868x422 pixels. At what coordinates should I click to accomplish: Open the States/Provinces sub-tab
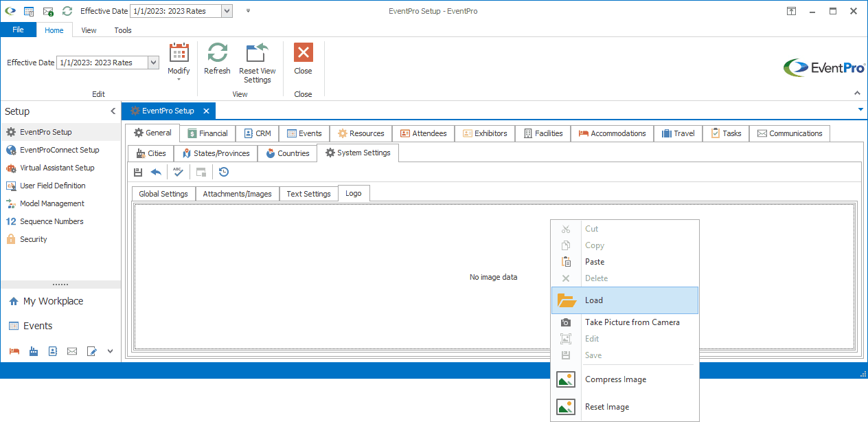pyautogui.click(x=216, y=153)
